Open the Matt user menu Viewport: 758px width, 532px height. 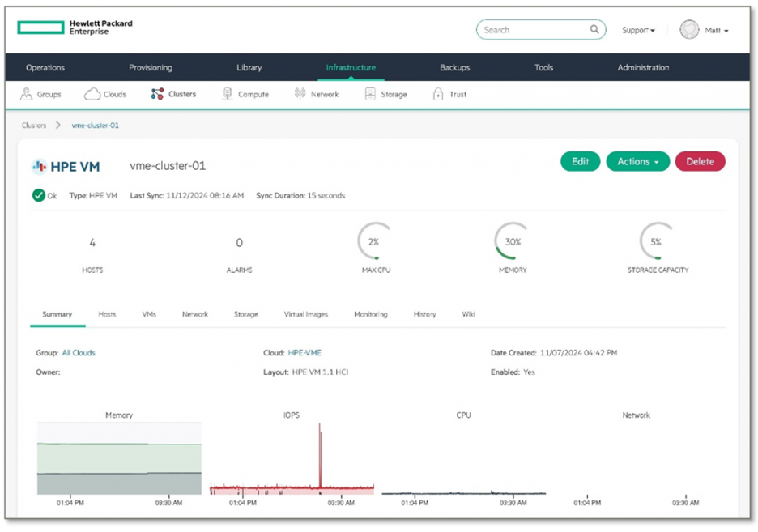[716, 30]
